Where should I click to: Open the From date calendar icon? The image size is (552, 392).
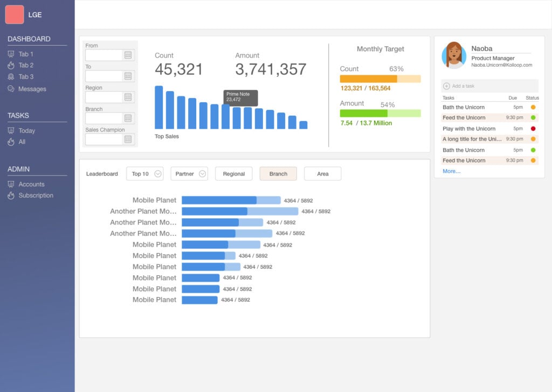(x=128, y=55)
